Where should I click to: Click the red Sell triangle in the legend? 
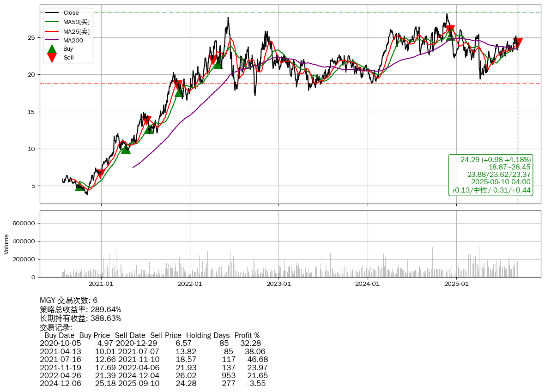[x=52, y=57]
